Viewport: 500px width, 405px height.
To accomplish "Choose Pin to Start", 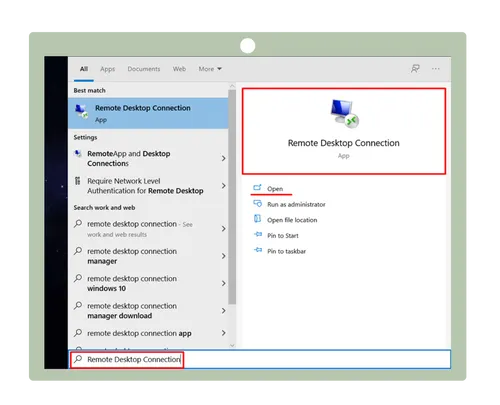I will (283, 236).
